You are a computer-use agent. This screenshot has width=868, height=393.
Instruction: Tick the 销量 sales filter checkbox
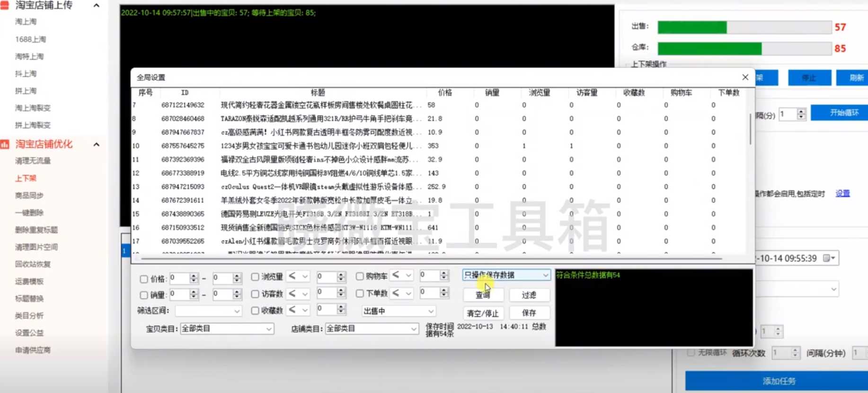pos(144,295)
